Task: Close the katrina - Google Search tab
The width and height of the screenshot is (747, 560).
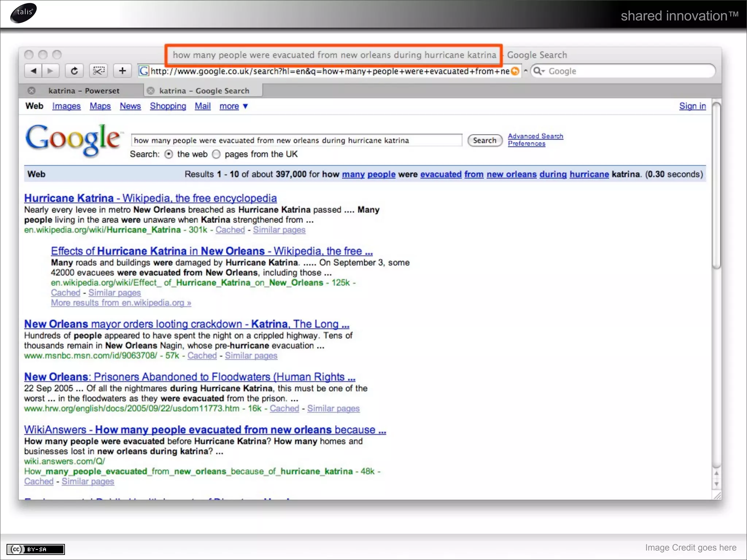Action: pos(151,90)
